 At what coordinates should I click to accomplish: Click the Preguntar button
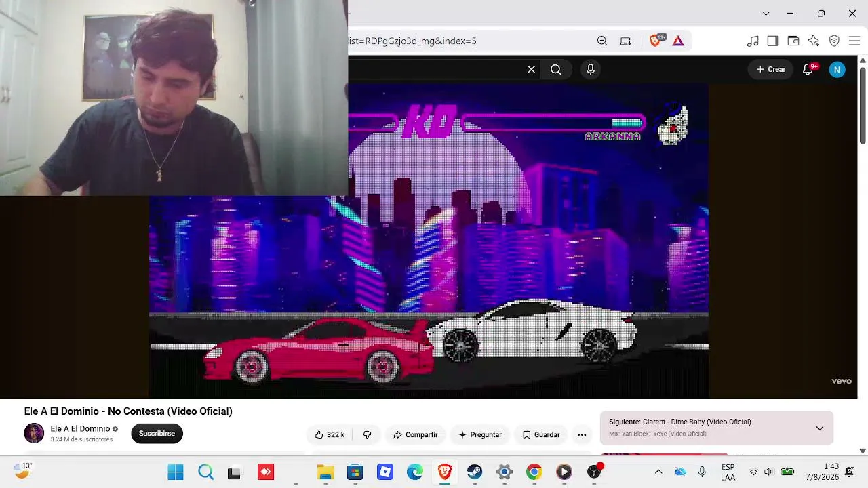pyautogui.click(x=480, y=434)
